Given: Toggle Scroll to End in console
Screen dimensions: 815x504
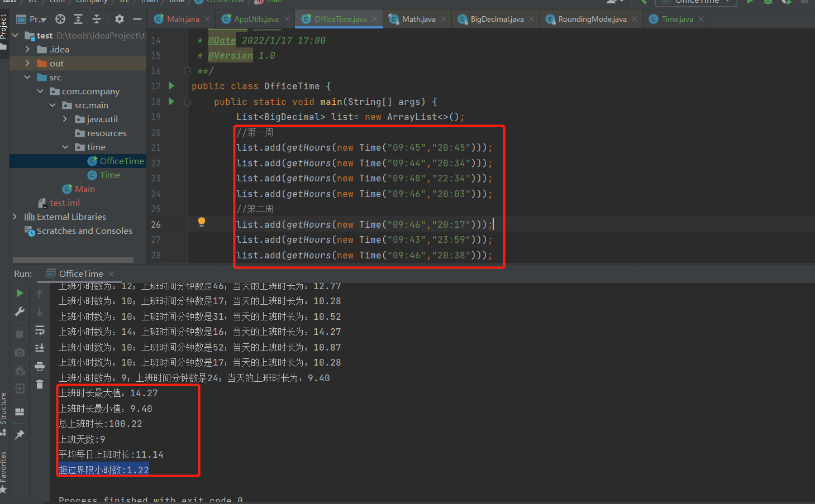Looking at the screenshot, I should tap(40, 348).
